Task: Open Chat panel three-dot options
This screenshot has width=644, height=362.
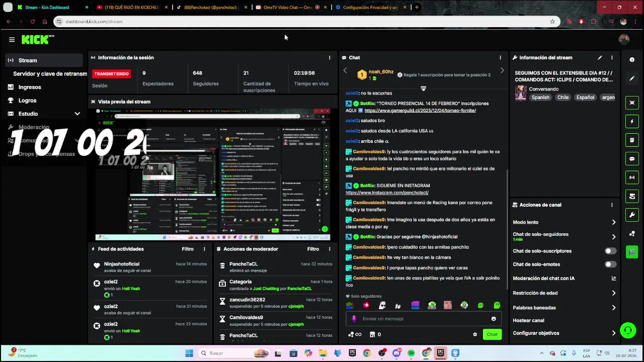Action: [x=500, y=58]
